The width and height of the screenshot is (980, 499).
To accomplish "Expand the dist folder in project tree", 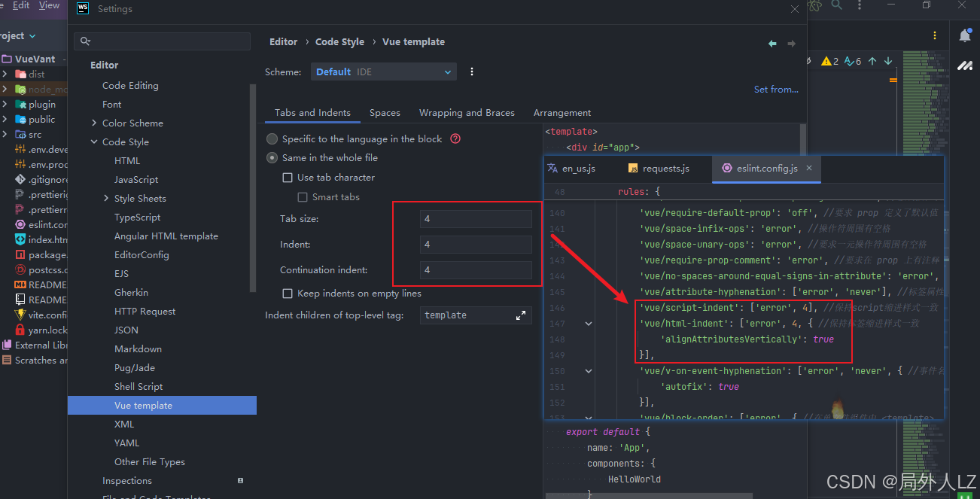I will 5,75.
